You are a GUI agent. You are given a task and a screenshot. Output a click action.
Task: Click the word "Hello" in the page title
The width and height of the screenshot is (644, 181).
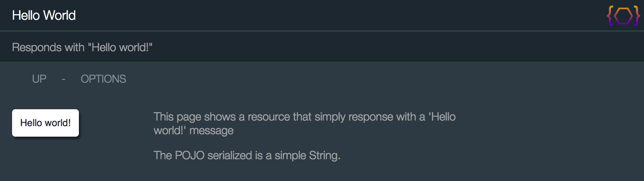pos(26,15)
